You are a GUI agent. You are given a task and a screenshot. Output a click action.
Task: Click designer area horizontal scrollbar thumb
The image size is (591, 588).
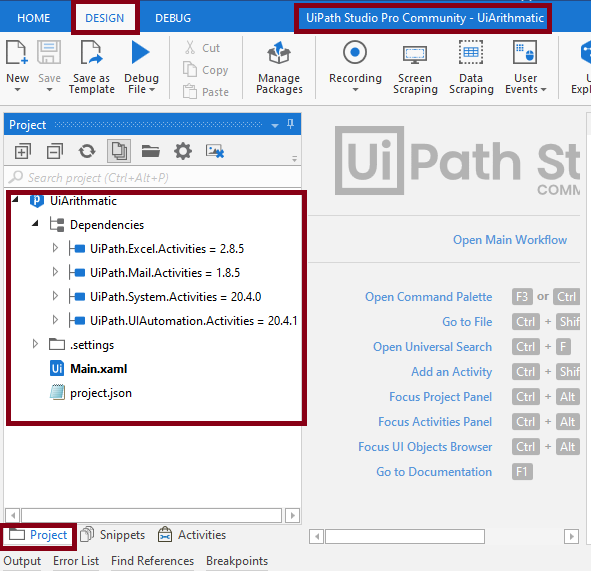pyautogui.click(x=405, y=536)
